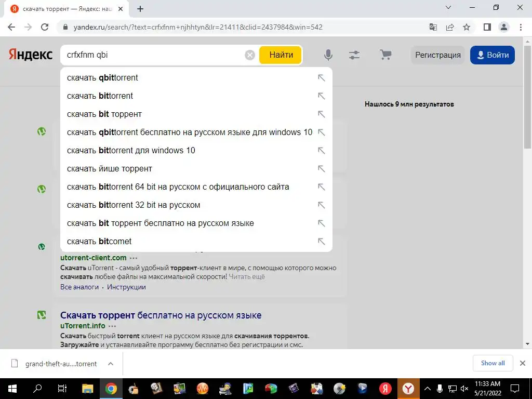
Task: Open the notification center icon
Action: click(x=515, y=389)
